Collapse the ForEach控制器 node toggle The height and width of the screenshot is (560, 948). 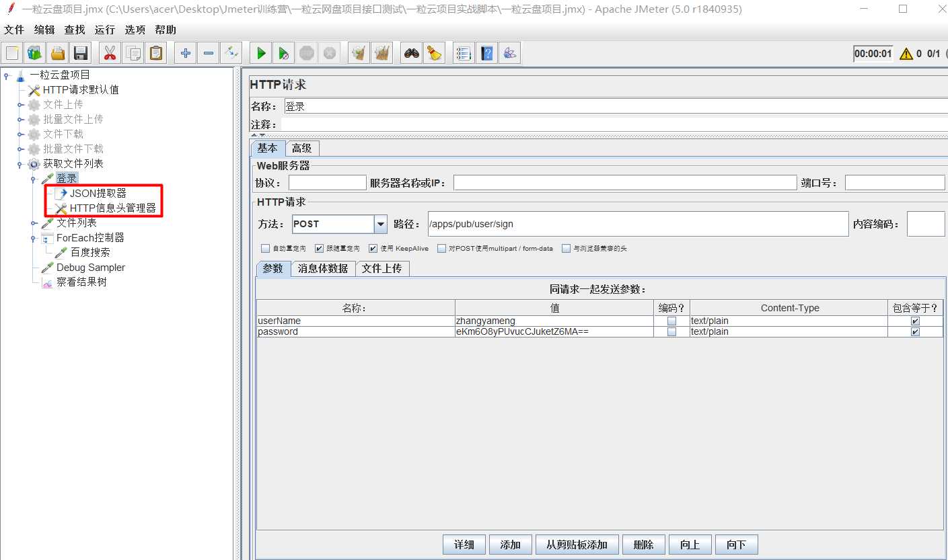coord(34,238)
